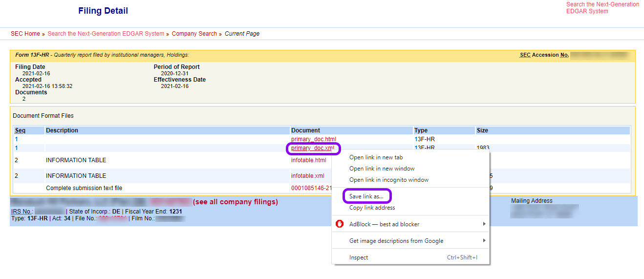Click the SEC Accession No. label
This screenshot has width=644, height=279.
point(544,55)
